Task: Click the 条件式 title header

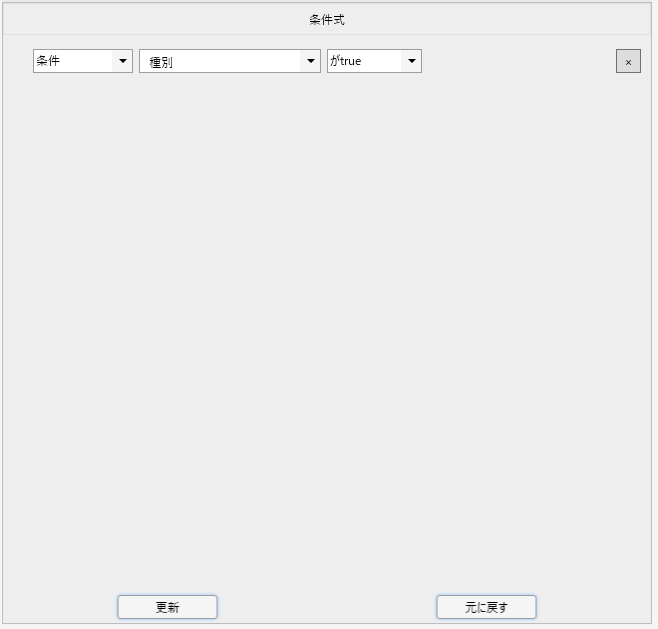Action: click(x=327, y=19)
